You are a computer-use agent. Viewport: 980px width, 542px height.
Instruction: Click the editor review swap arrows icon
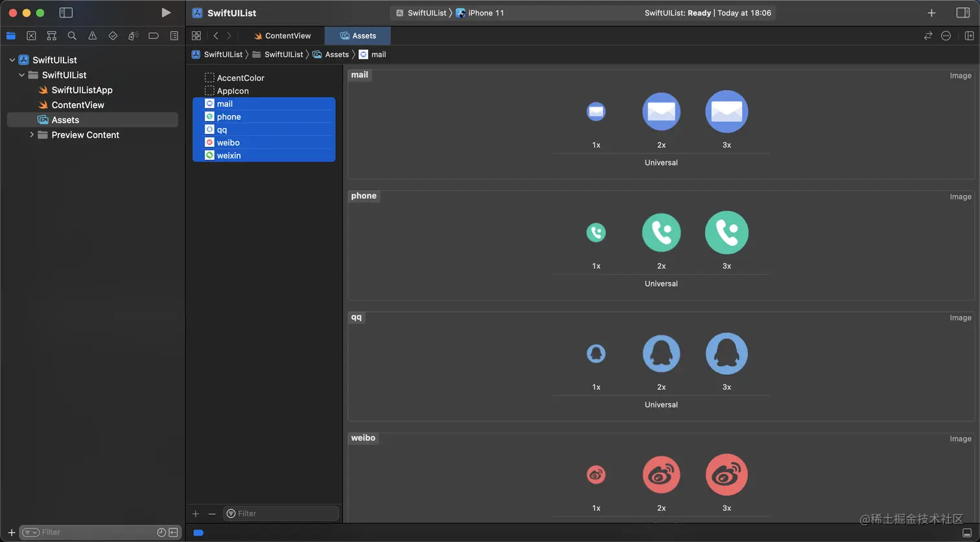click(928, 36)
